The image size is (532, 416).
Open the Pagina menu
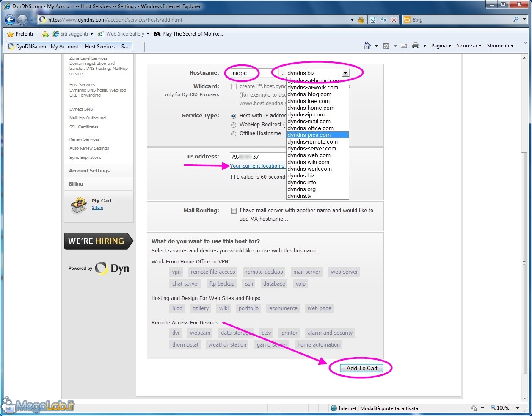coord(441,46)
